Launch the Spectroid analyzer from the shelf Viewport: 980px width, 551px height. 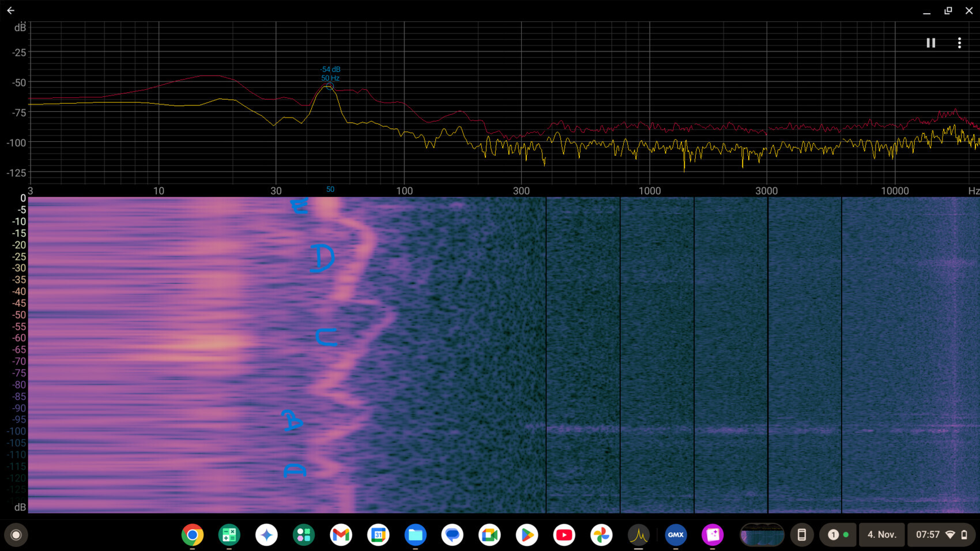638,535
